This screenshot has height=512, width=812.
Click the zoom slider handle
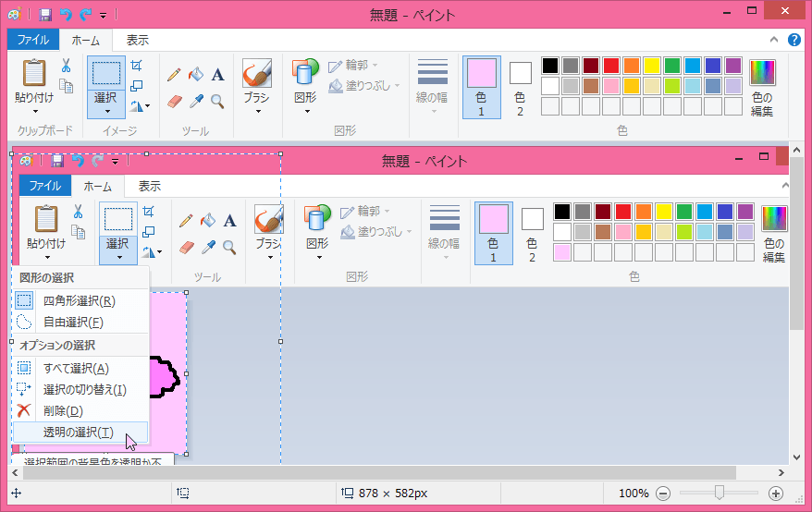point(719,493)
